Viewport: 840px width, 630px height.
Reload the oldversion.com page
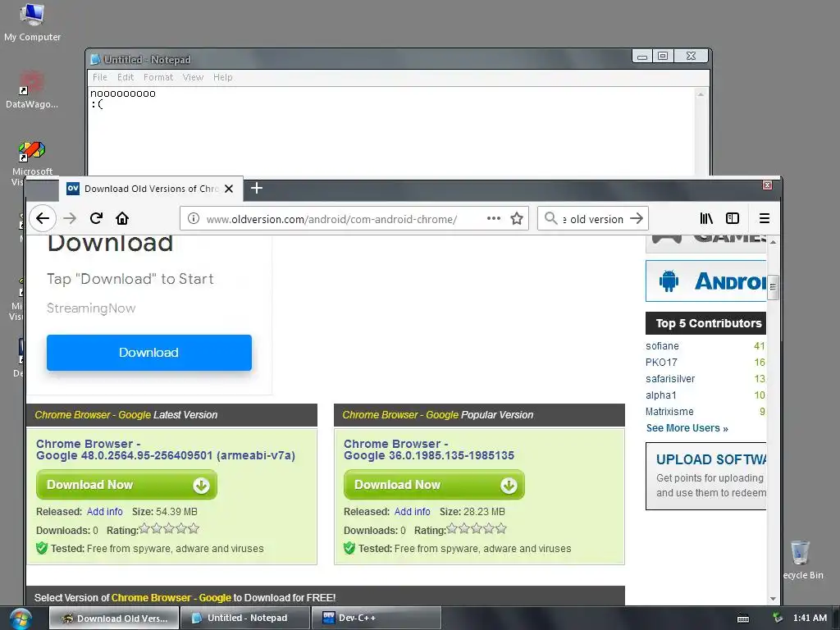click(97, 218)
